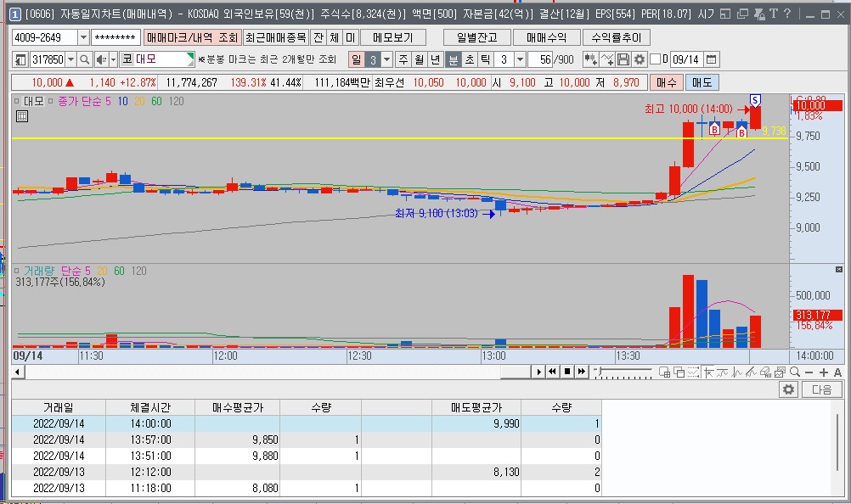The width and height of the screenshot is (851, 504).
Task: Play chart replay forward
Action: pos(538,372)
